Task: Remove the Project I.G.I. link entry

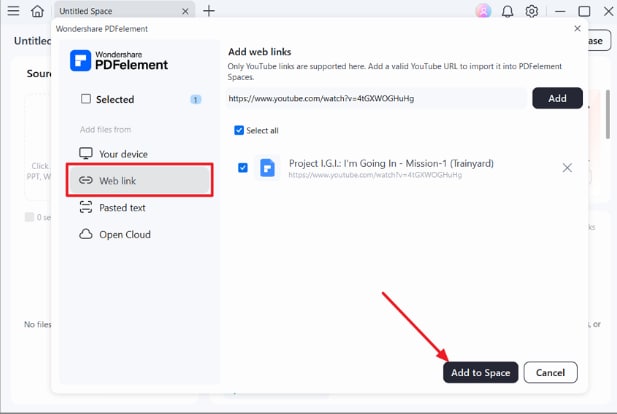Action: [x=567, y=168]
